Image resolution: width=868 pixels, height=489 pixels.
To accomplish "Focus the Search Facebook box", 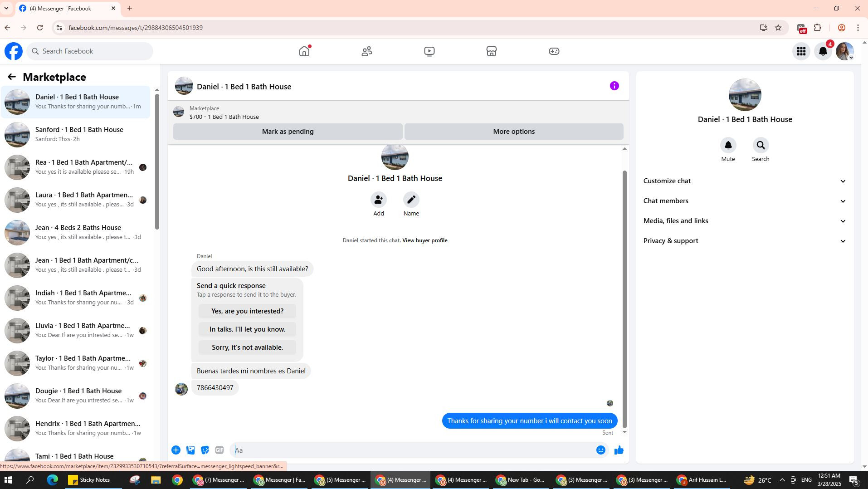I will 90,51.
